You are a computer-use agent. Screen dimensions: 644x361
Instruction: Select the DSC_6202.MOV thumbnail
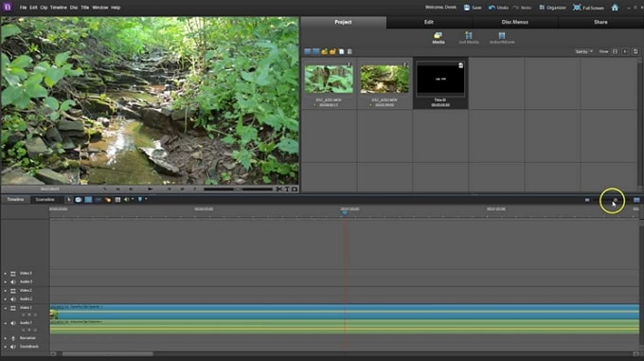(385, 80)
